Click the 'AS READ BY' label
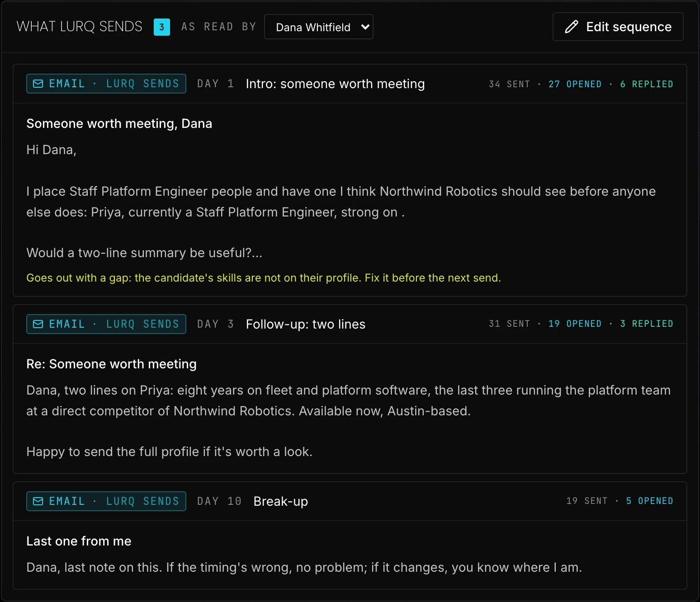 point(219,27)
